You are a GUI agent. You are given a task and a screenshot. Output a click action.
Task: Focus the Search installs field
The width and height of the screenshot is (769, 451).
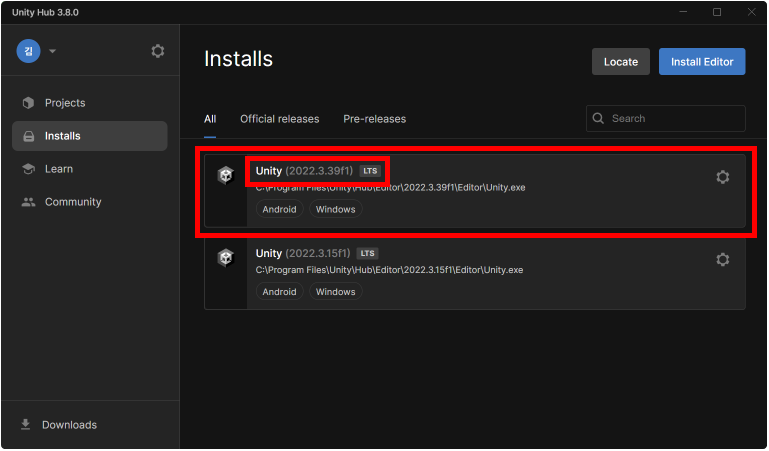tap(666, 118)
